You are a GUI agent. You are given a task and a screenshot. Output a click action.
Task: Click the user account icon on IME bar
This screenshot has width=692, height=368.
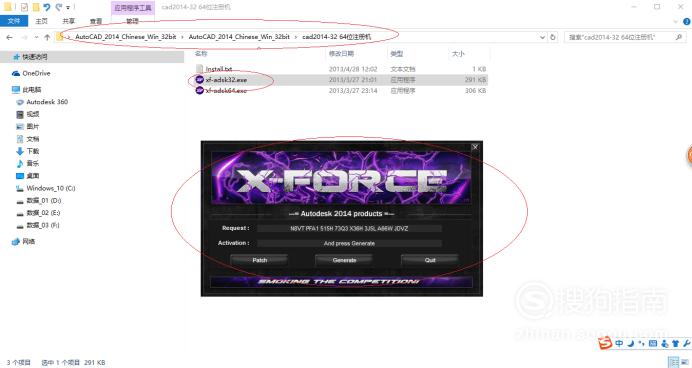[x=664, y=343]
